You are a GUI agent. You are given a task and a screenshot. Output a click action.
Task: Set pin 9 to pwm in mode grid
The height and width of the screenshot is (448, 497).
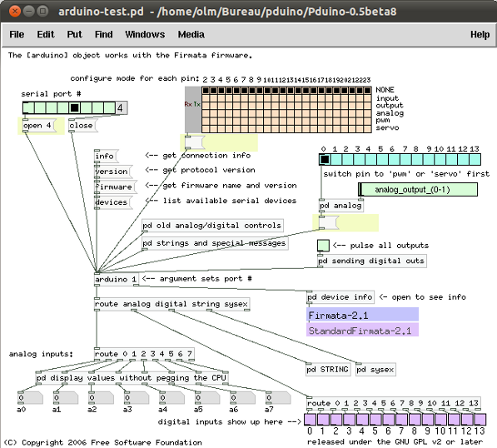[x=260, y=121]
